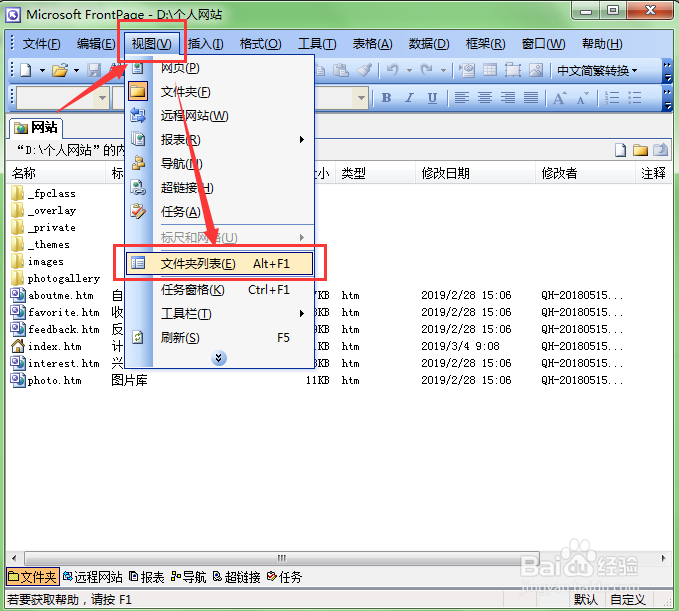The width and height of the screenshot is (679, 611).
Task: Toggle Numbered list button
Action: pos(612,98)
